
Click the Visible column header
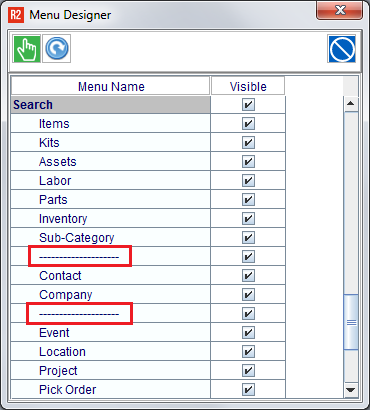(248, 86)
